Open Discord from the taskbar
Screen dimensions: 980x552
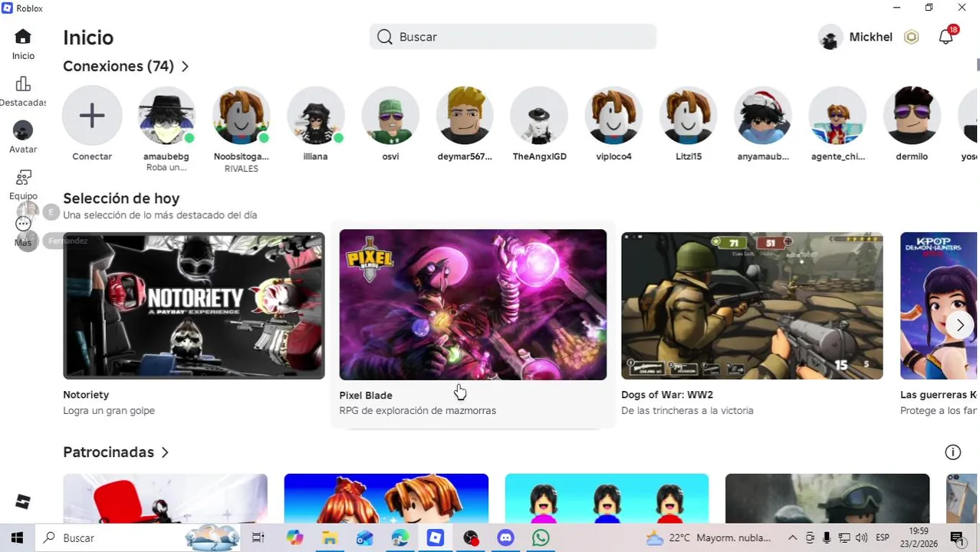point(506,538)
